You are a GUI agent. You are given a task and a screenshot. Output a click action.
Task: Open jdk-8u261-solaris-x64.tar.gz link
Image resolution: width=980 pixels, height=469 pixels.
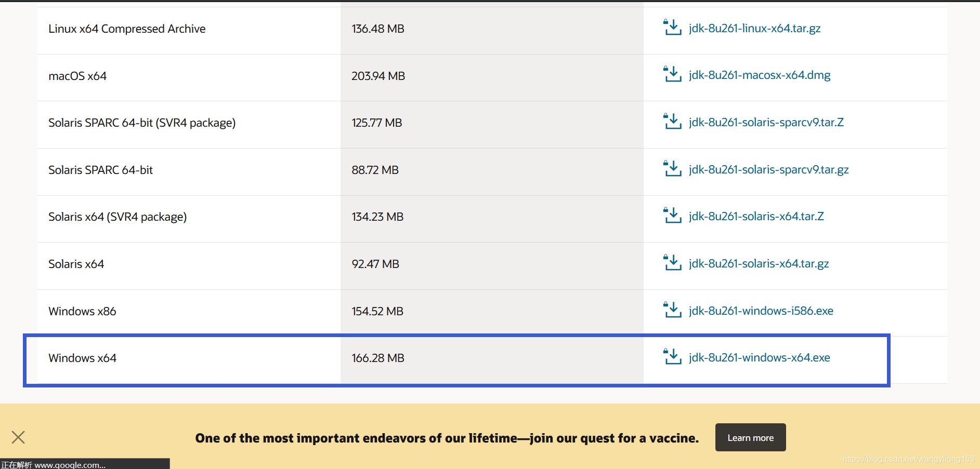point(759,264)
